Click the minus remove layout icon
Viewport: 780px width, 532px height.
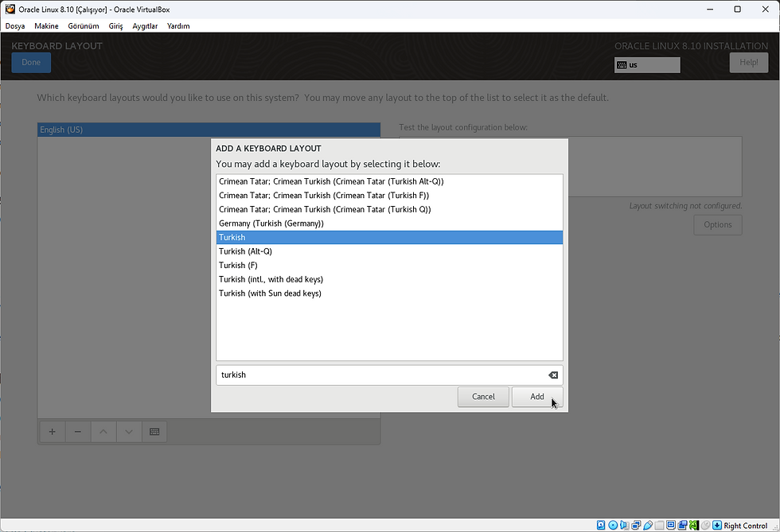[78, 432]
